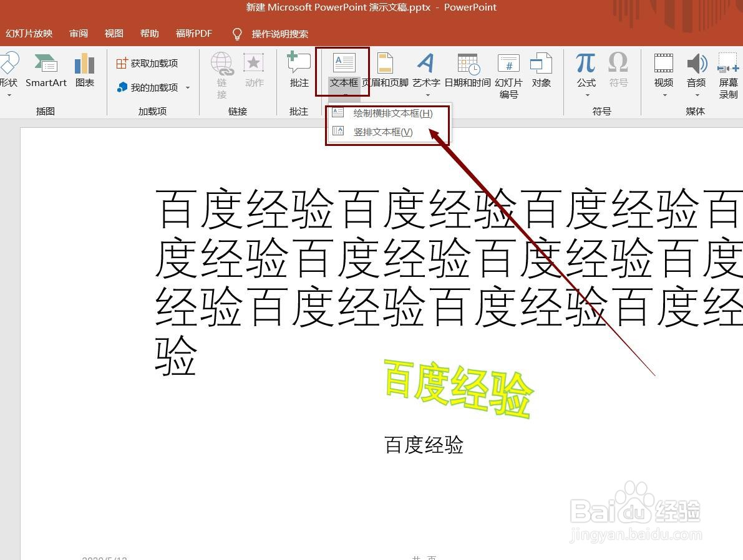743x560 pixels.
Task: Open the Shapes gallery
Action: tap(8, 70)
